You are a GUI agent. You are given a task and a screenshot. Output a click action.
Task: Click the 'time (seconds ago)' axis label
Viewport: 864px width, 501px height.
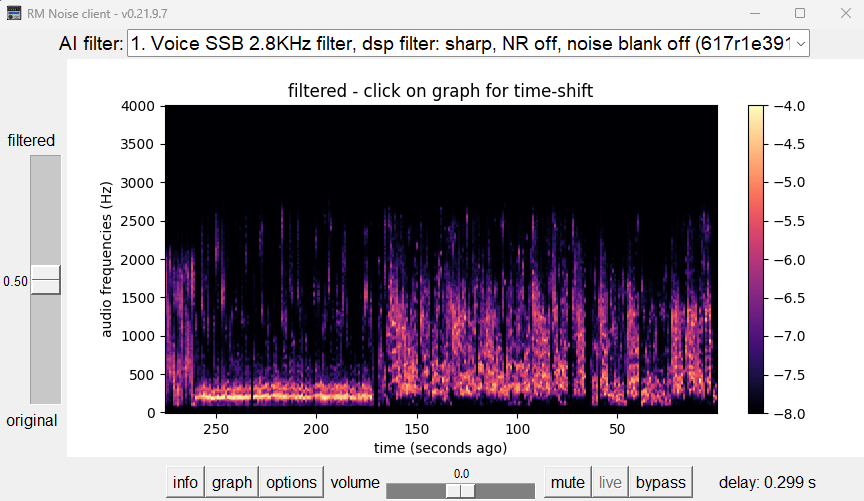pos(440,448)
